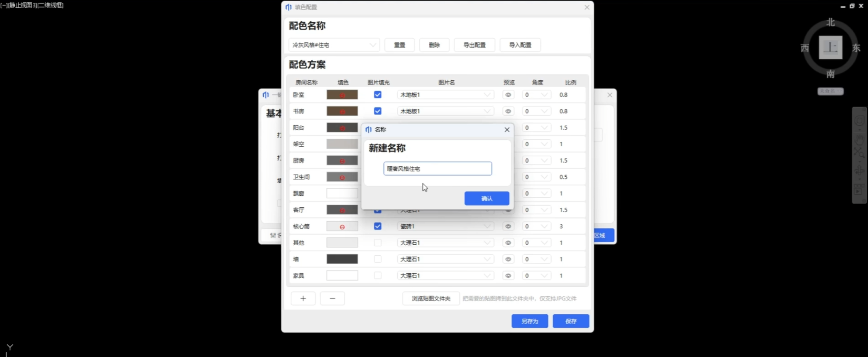Confirm the new name with 确认
Screen dimensions: 868x357
point(486,199)
